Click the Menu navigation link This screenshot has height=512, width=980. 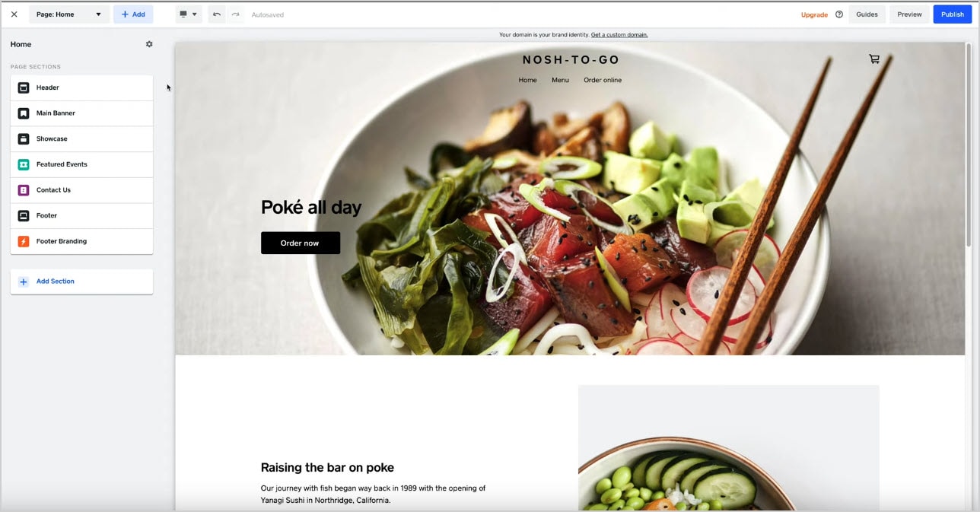[x=560, y=80]
